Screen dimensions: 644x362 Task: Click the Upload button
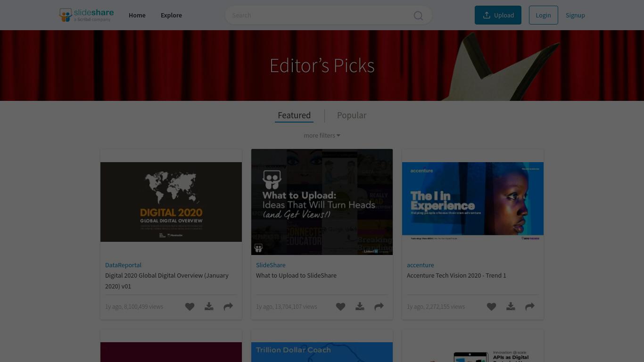pos(498,15)
